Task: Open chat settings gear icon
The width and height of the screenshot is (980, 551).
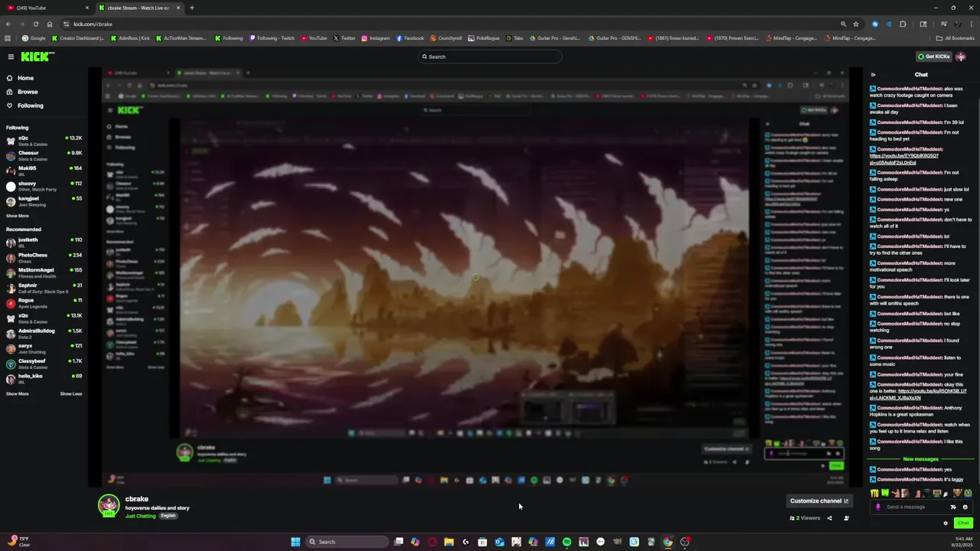Action: pyautogui.click(x=946, y=523)
